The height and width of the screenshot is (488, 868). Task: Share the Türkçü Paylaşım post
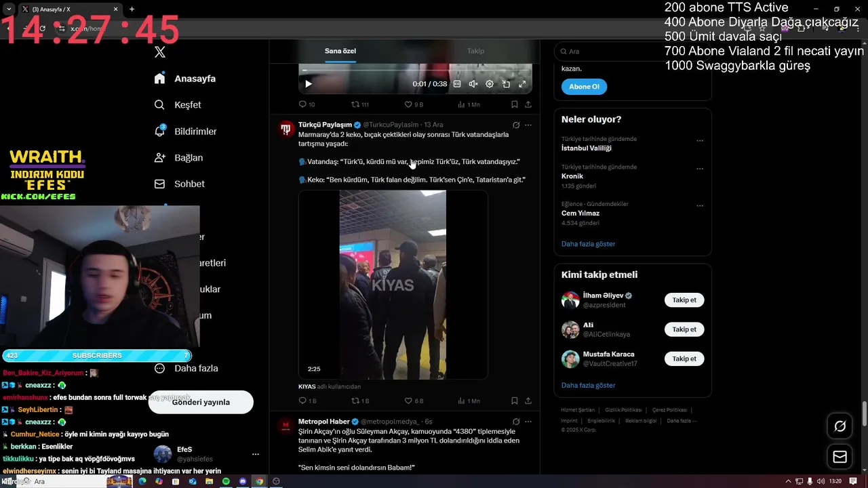click(x=528, y=401)
